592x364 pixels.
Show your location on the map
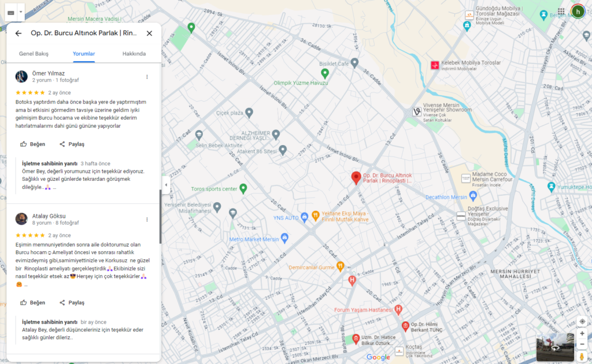[x=582, y=321]
